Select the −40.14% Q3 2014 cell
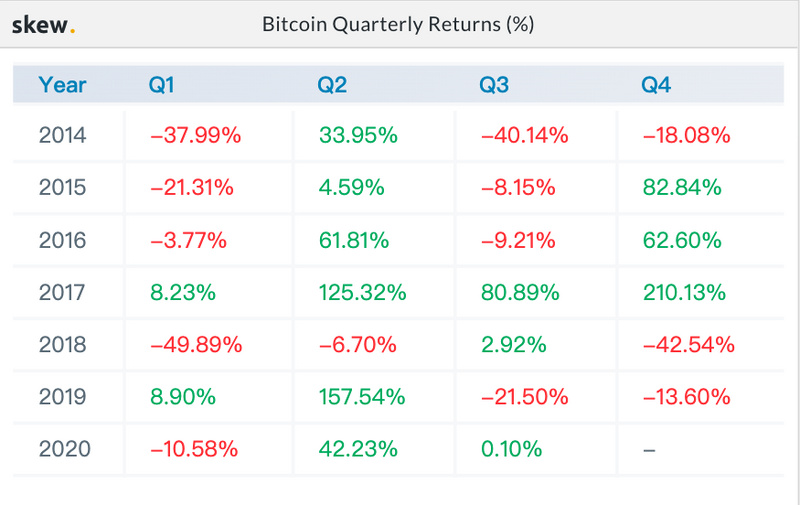Screen dimensions: 800x505 [524, 135]
